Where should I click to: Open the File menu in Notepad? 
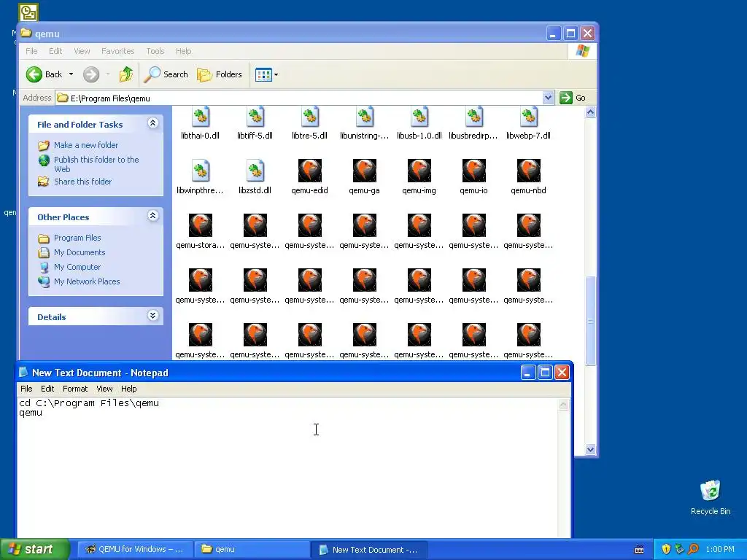coord(26,389)
